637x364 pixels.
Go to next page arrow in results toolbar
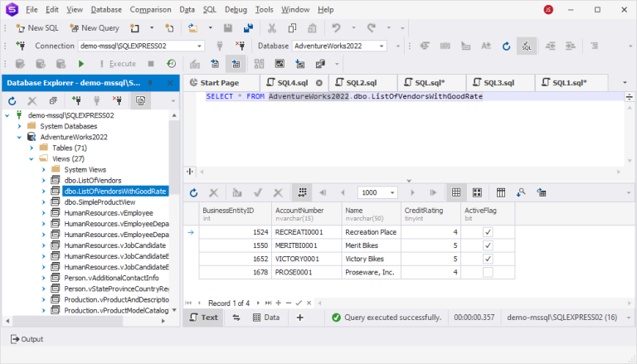412,192
